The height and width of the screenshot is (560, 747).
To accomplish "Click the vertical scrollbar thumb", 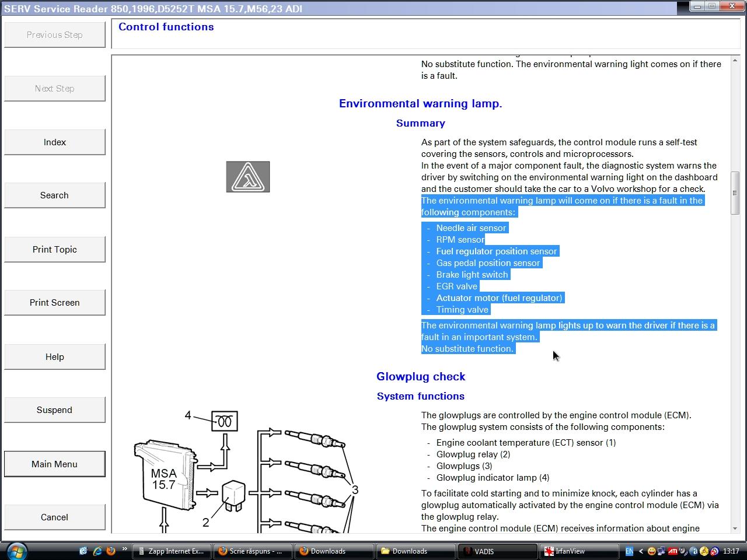I will 735,193.
